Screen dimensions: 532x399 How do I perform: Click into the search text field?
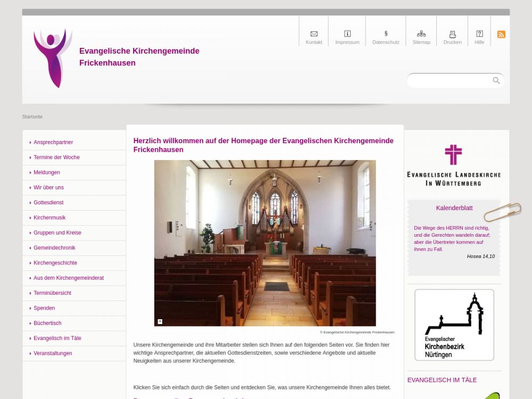click(x=450, y=81)
